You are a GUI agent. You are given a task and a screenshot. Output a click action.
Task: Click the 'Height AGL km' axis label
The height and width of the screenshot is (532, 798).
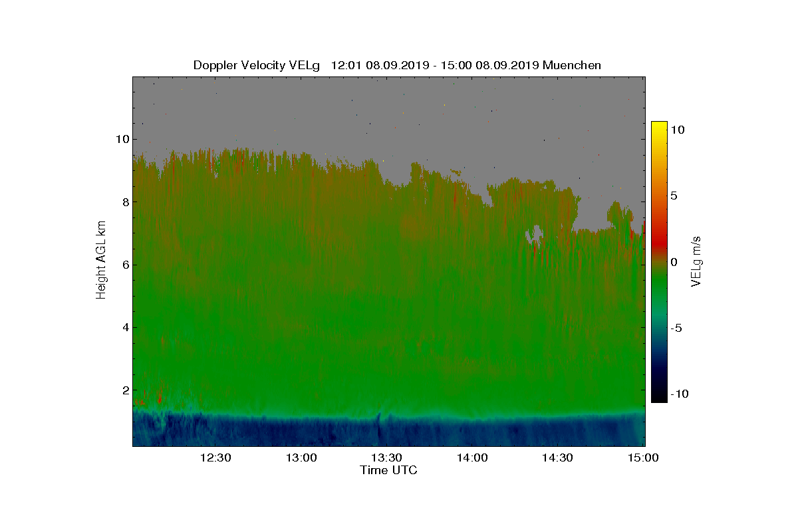pyautogui.click(x=101, y=261)
